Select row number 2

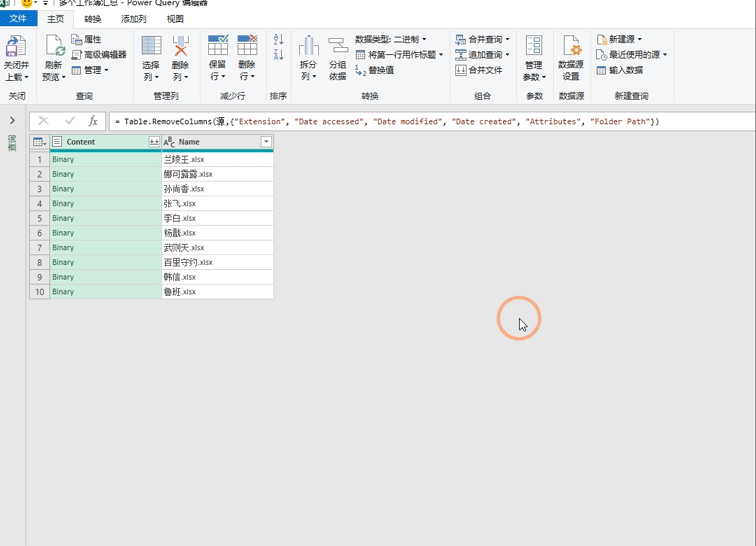[x=40, y=174]
